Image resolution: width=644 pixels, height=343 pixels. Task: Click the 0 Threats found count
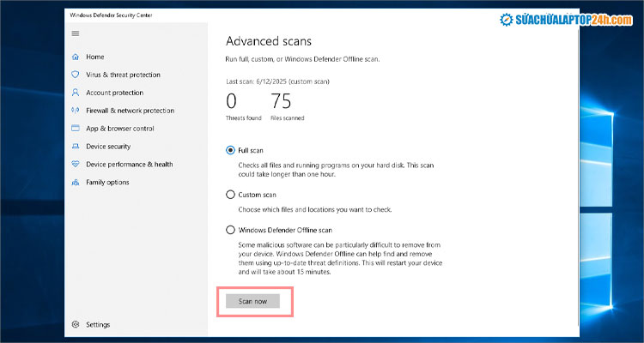[x=232, y=102]
